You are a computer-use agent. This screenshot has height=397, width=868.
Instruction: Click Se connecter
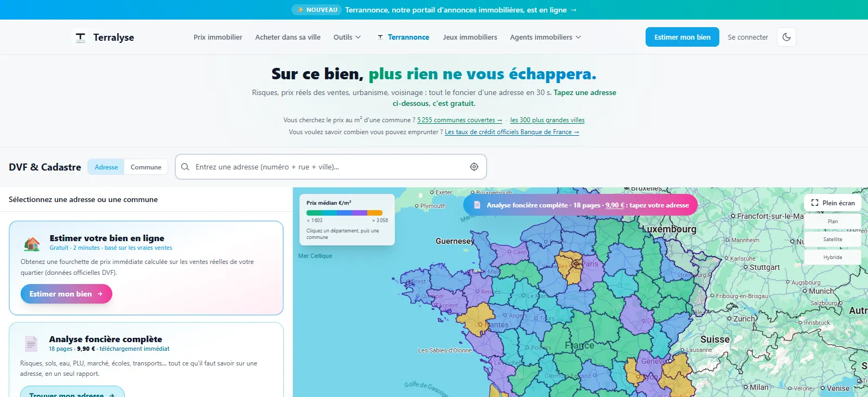point(748,37)
